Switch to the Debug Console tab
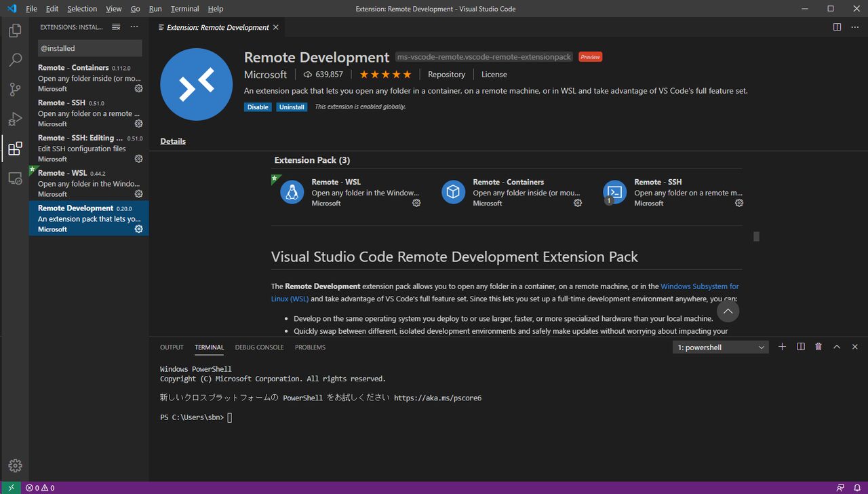The image size is (868, 494). [x=259, y=347]
